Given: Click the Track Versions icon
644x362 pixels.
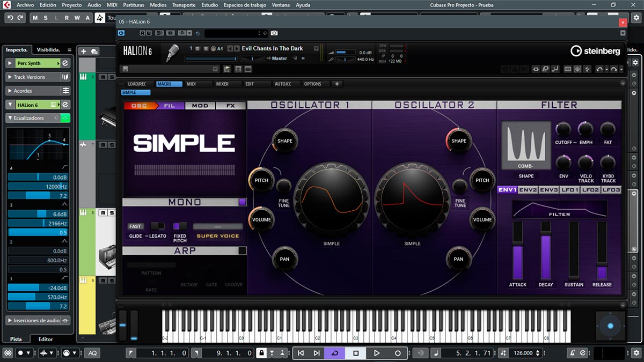Looking at the screenshot, I should point(65,77).
